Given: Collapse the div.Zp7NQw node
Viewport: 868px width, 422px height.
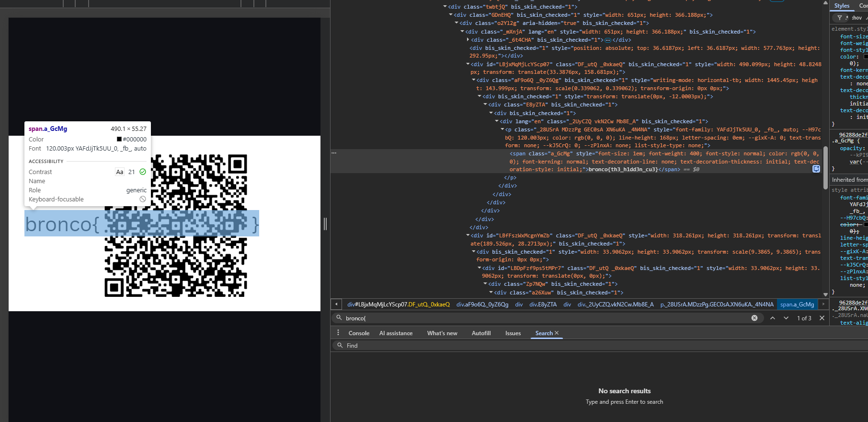Looking at the screenshot, I should click(x=485, y=284).
